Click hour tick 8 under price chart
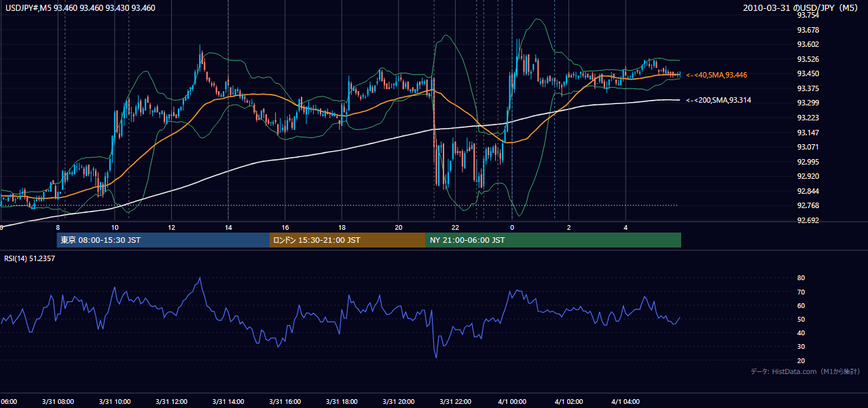Image resolution: width=868 pixels, height=408 pixels. tap(58, 227)
